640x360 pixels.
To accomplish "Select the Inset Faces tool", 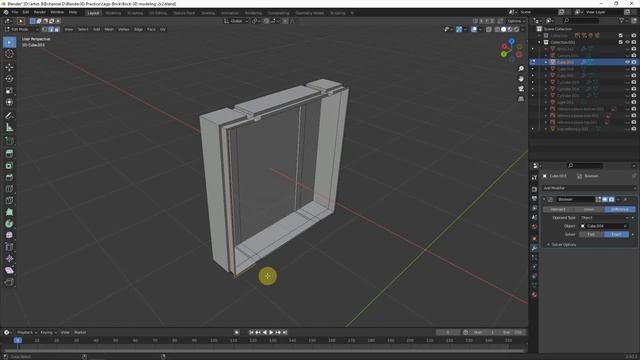I will [9, 165].
